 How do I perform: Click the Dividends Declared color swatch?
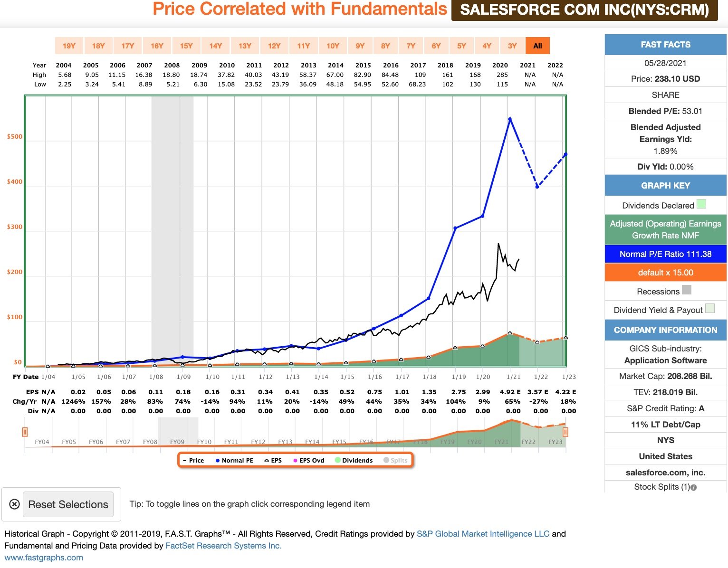(x=701, y=204)
